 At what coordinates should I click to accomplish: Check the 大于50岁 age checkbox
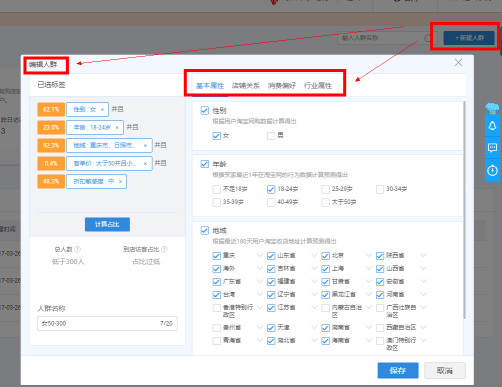coord(325,202)
